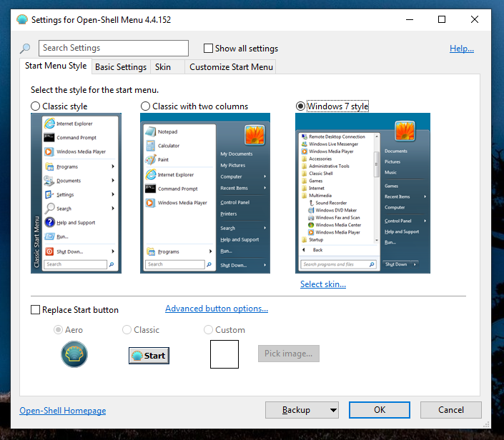504x440 pixels.
Task: Click the Aero shell start button image
Action: [x=74, y=354]
